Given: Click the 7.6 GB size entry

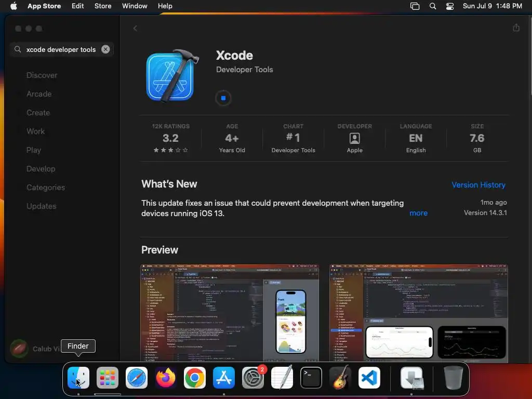Looking at the screenshot, I should 477,138.
